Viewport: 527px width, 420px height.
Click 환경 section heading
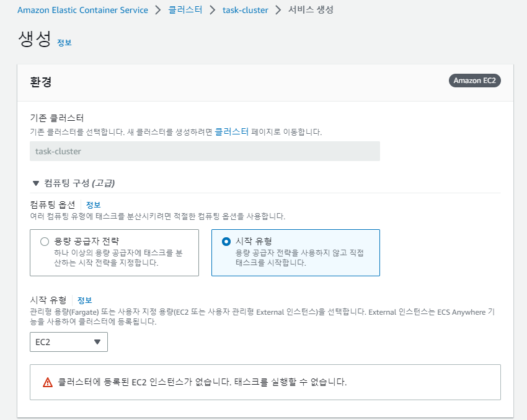point(41,82)
